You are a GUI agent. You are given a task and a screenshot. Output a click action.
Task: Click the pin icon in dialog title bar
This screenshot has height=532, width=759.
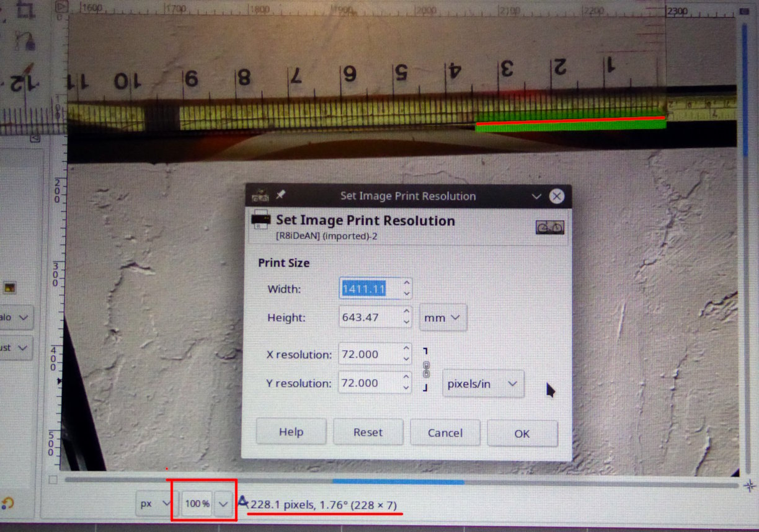(280, 195)
